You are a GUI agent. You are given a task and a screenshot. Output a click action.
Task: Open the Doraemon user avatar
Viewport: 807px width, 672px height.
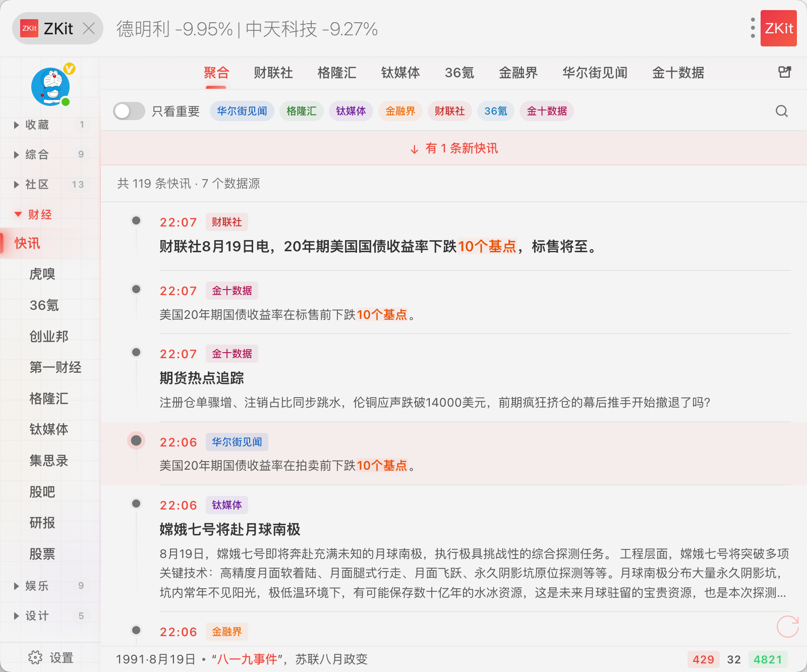50,86
